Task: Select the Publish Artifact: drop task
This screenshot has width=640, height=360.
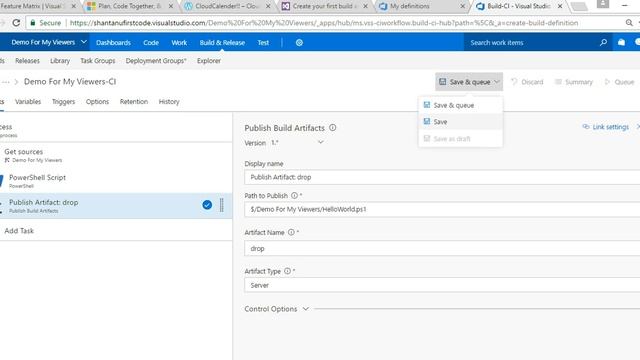Action: pyautogui.click(x=116, y=206)
